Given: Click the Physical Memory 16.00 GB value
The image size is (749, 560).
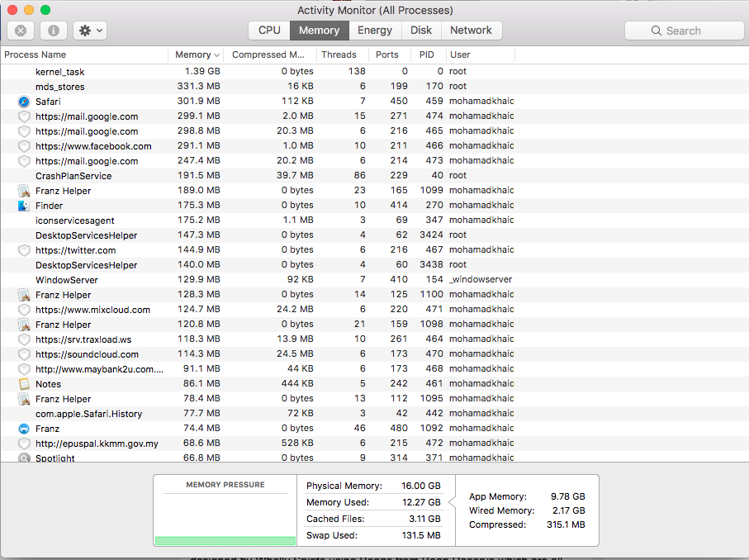Looking at the screenshot, I should coord(421,486).
